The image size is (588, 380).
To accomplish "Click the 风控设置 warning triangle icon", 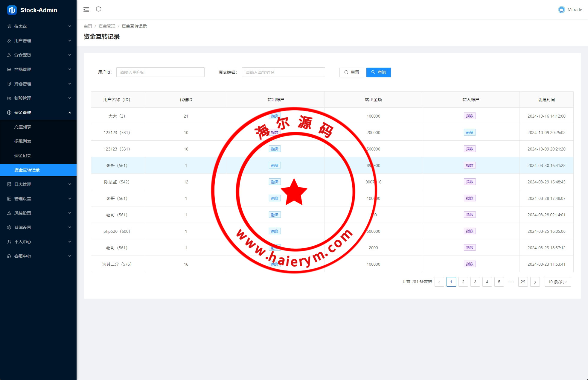I will (x=9, y=213).
